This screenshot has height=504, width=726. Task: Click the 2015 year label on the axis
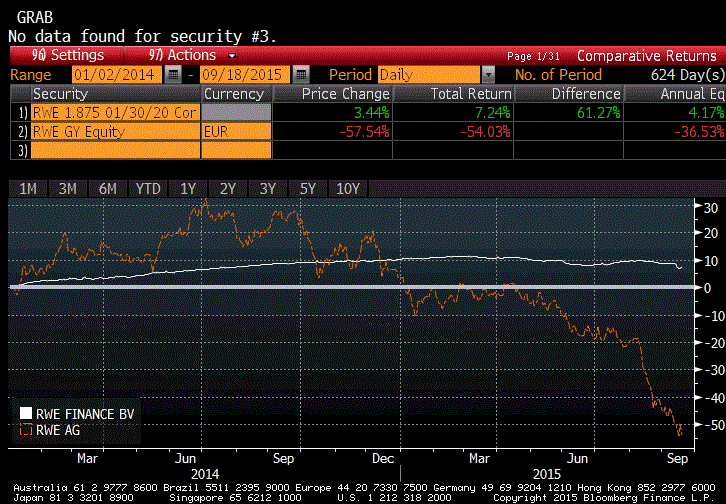coord(547,474)
